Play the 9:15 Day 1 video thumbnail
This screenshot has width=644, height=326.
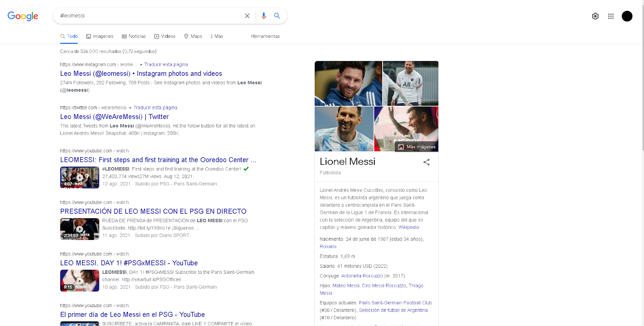[x=80, y=281]
